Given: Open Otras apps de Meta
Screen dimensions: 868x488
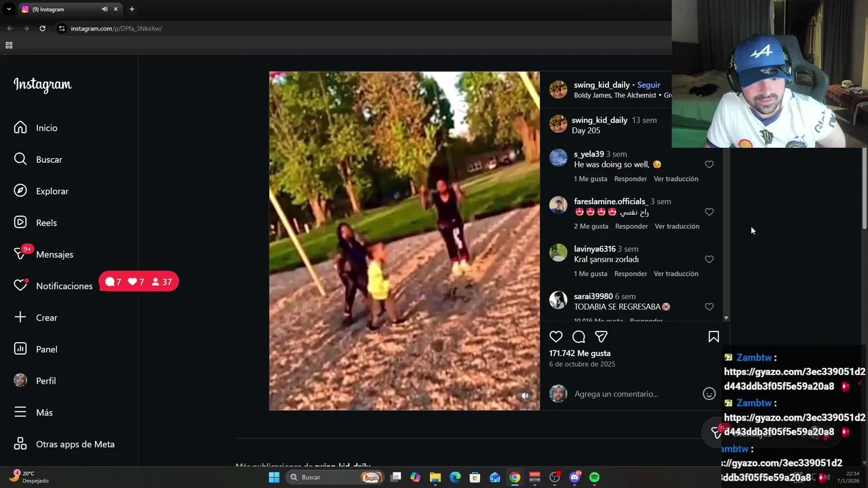Looking at the screenshot, I should 66,444.
